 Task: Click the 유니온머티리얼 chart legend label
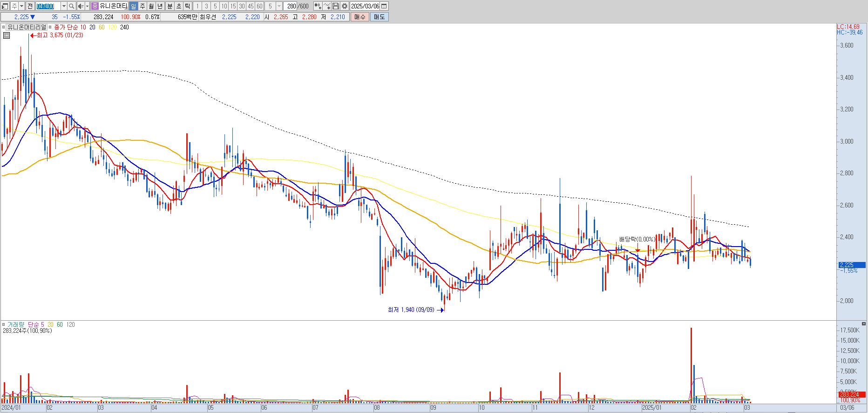(27, 27)
